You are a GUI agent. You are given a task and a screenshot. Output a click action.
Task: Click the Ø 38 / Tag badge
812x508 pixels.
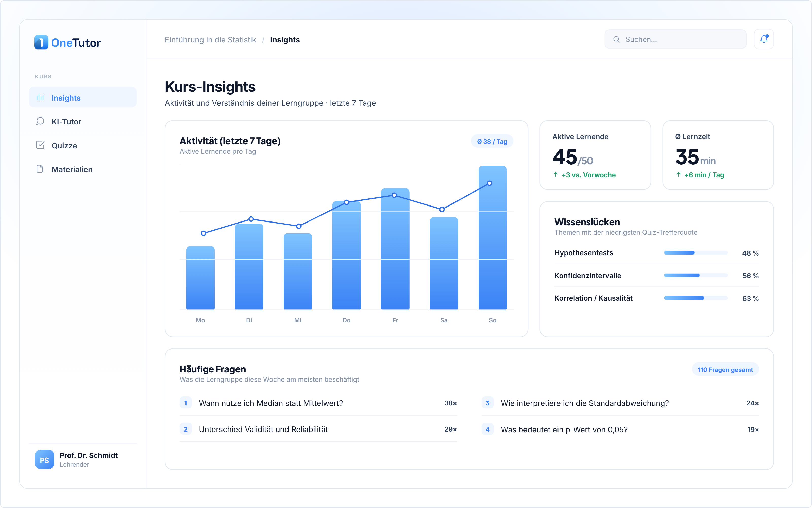coord(492,141)
